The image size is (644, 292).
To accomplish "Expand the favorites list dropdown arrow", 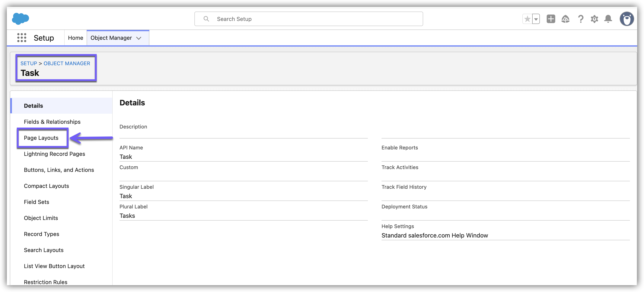I will pos(536,19).
